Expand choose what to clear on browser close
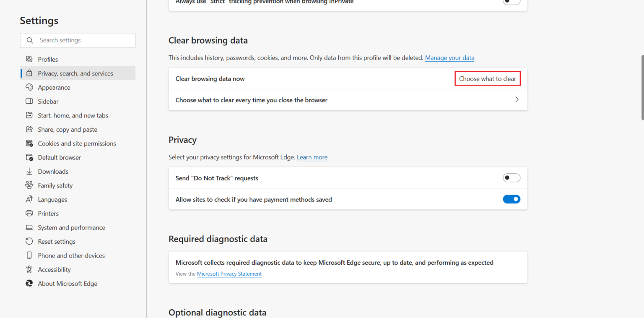644x318 pixels. coord(517,100)
